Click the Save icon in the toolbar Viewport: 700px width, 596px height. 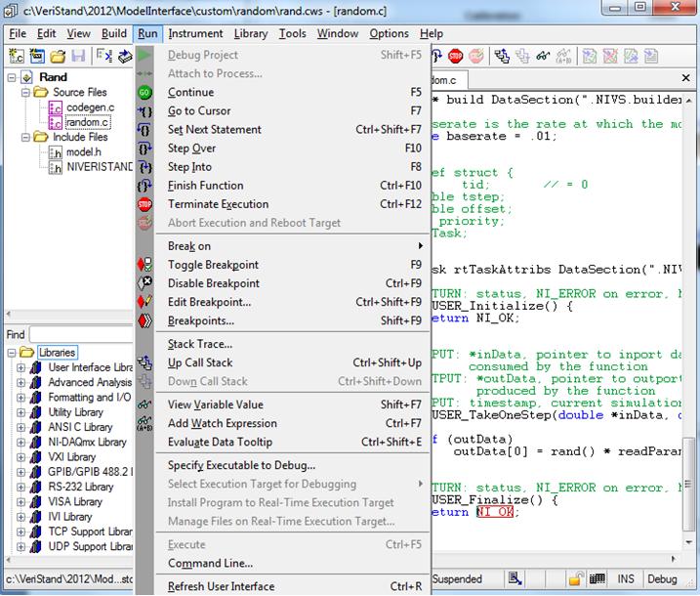78,57
